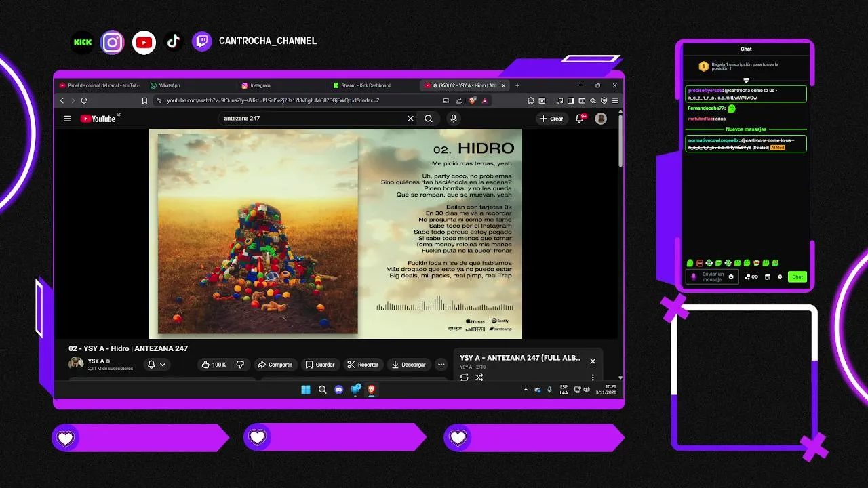Click the browser address bar URL

coord(273,100)
